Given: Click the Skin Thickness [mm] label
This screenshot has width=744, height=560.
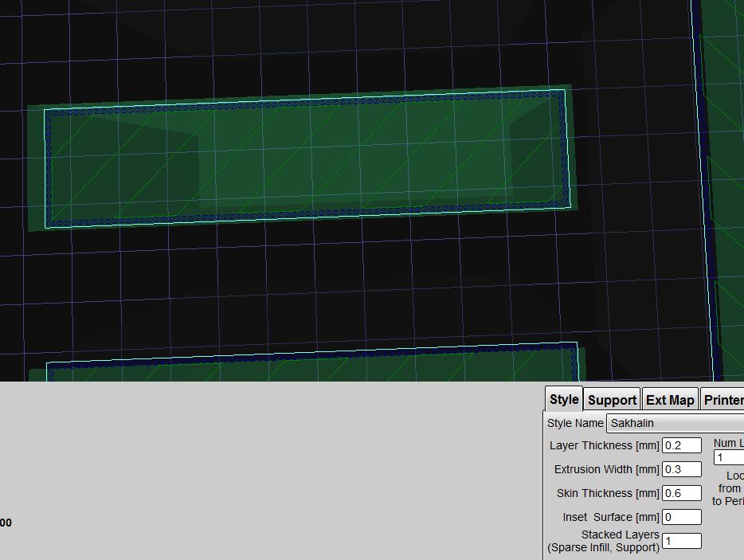Looking at the screenshot, I should pos(608,493).
